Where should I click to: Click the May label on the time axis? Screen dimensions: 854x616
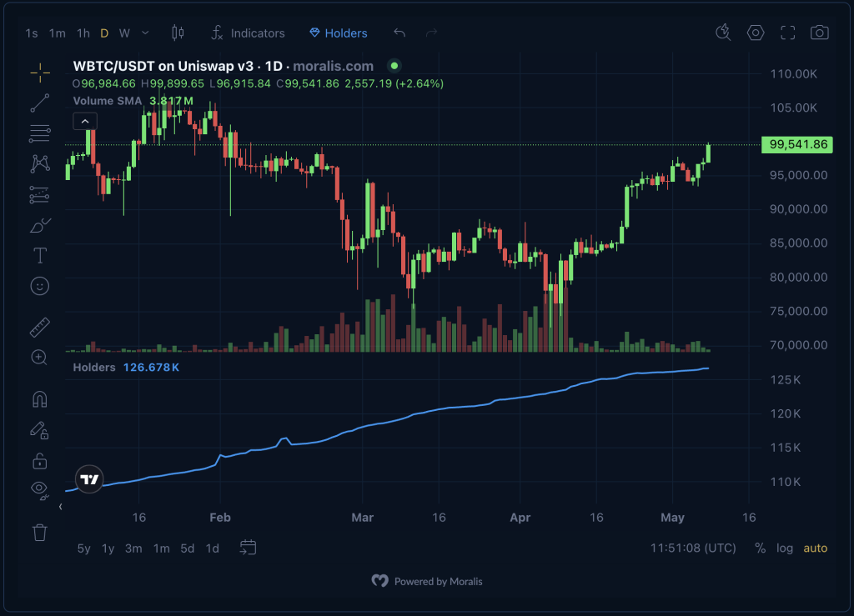[672, 518]
